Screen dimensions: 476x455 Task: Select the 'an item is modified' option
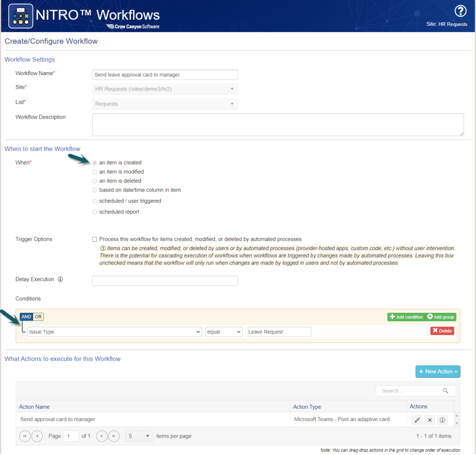coord(95,172)
